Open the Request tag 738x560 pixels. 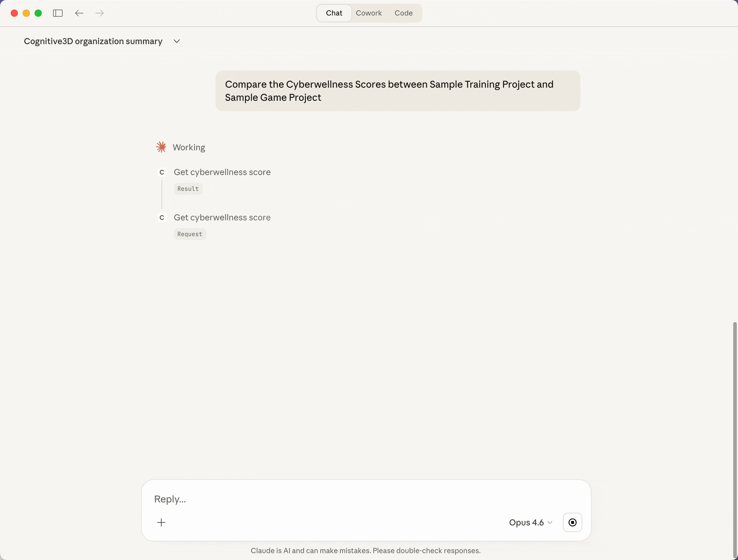coord(190,234)
